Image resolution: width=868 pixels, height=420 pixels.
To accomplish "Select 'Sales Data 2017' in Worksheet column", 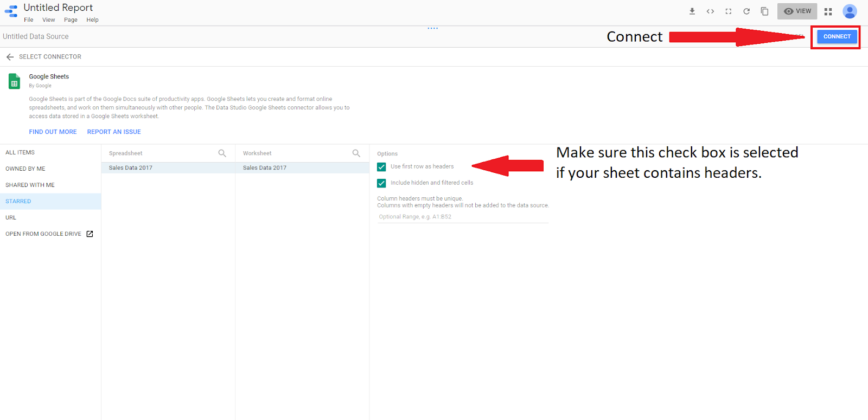I will coord(302,168).
